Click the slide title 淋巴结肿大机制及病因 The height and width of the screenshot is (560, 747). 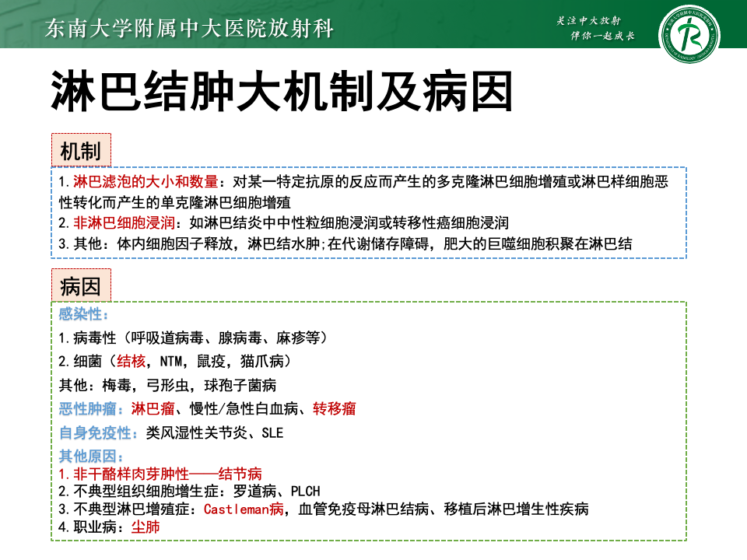click(x=282, y=91)
